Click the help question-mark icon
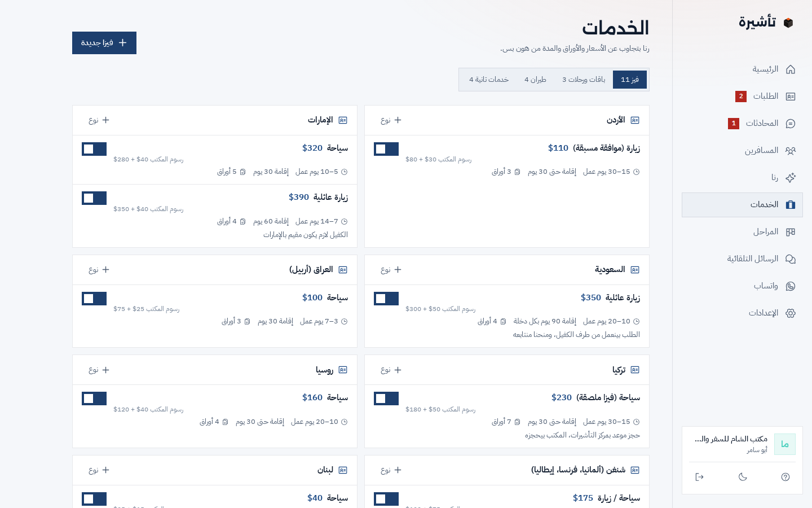The height and width of the screenshot is (508, 812). tap(785, 477)
